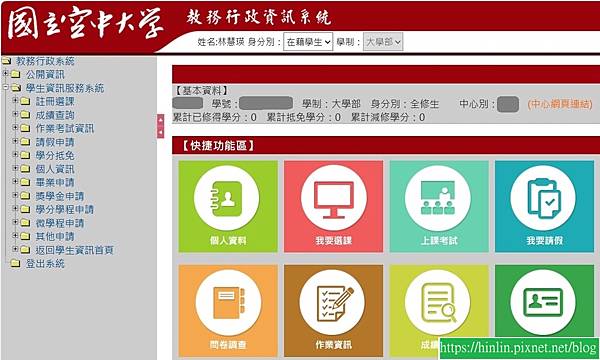The image size is (600, 360).
Task: Open 學分抵免 in the sidebar
Action: 55,155
